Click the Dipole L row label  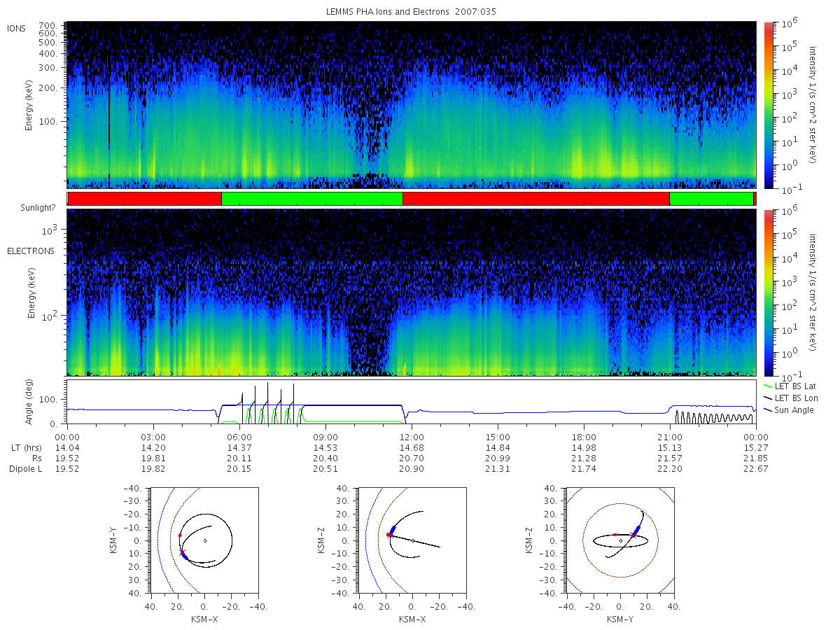26,469
